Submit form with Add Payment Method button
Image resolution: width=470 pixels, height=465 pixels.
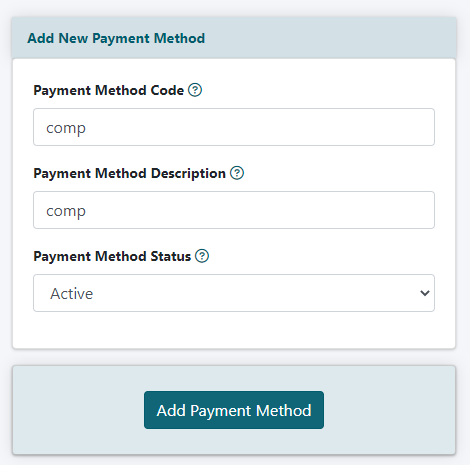pyautogui.click(x=234, y=410)
